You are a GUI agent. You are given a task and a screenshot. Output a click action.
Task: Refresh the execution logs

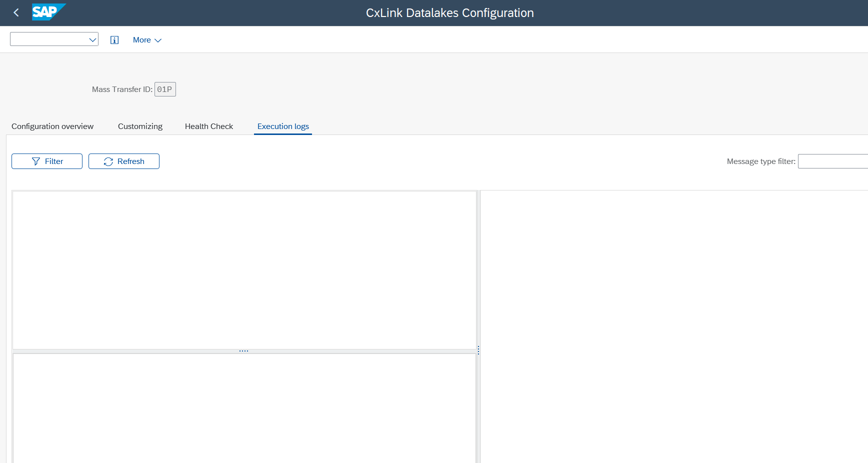[x=124, y=161]
